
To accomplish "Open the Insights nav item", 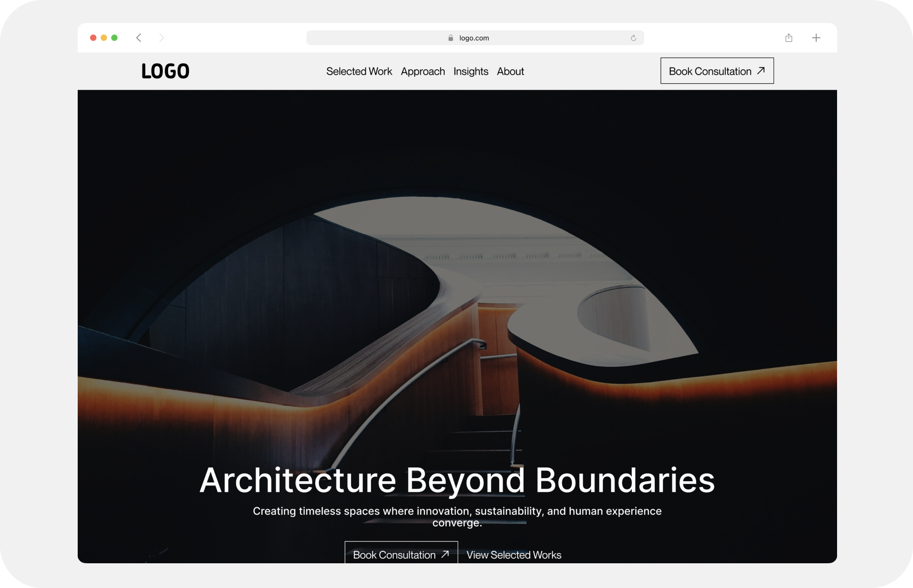I will coord(471,72).
